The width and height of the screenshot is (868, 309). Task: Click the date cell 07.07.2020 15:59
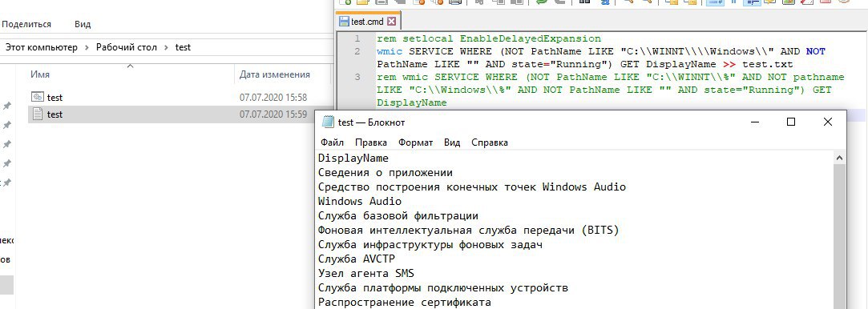273,114
